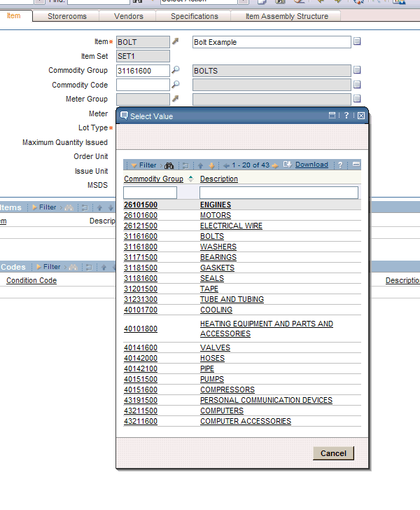Select 31181500 commodity group

tap(141, 268)
